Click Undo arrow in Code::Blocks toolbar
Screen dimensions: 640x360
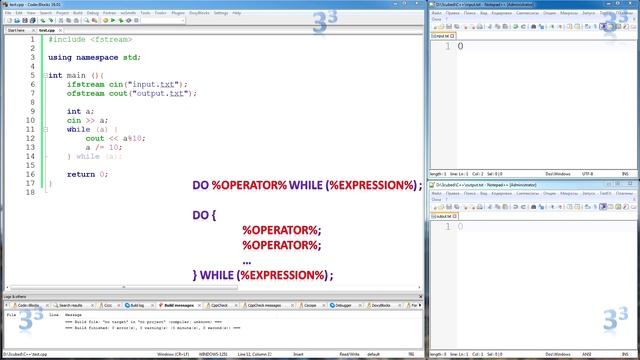tap(43, 20)
